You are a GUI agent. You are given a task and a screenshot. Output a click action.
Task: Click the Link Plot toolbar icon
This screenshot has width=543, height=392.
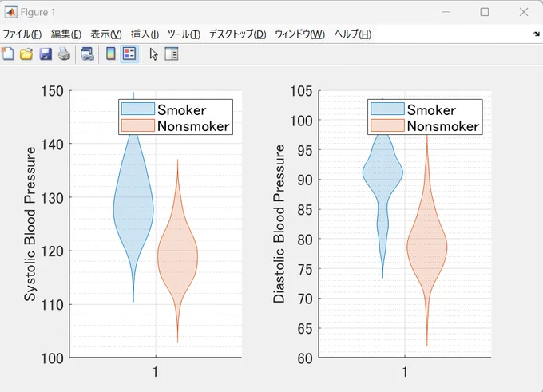(x=87, y=54)
